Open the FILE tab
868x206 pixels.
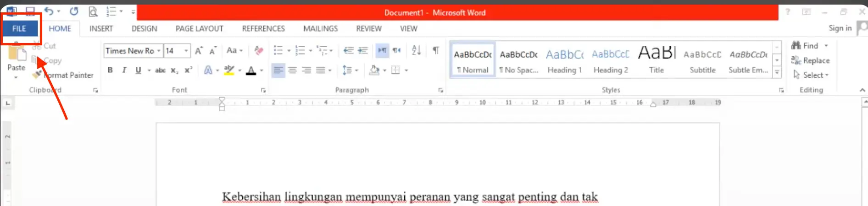19,28
